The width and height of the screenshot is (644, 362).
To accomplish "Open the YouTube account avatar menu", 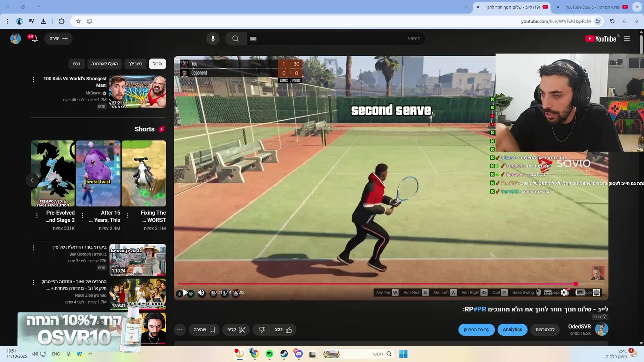I will [16, 39].
